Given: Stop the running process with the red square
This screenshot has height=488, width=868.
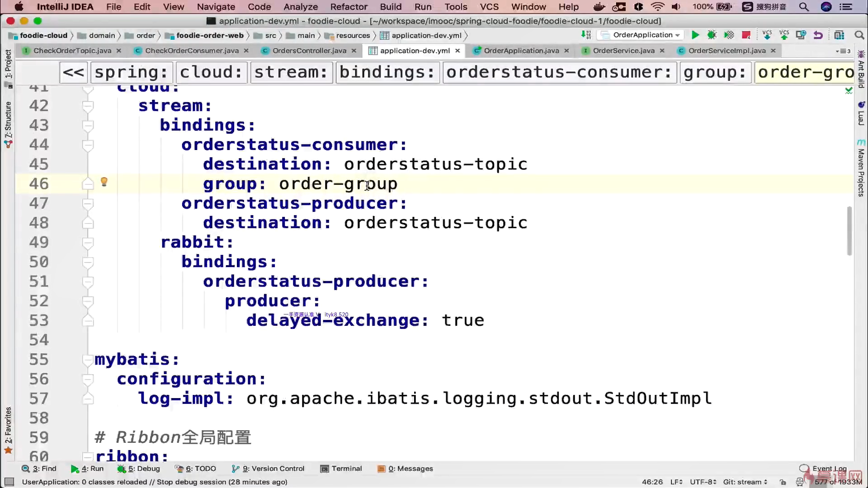Looking at the screenshot, I should pyautogui.click(x=746, y=35).
